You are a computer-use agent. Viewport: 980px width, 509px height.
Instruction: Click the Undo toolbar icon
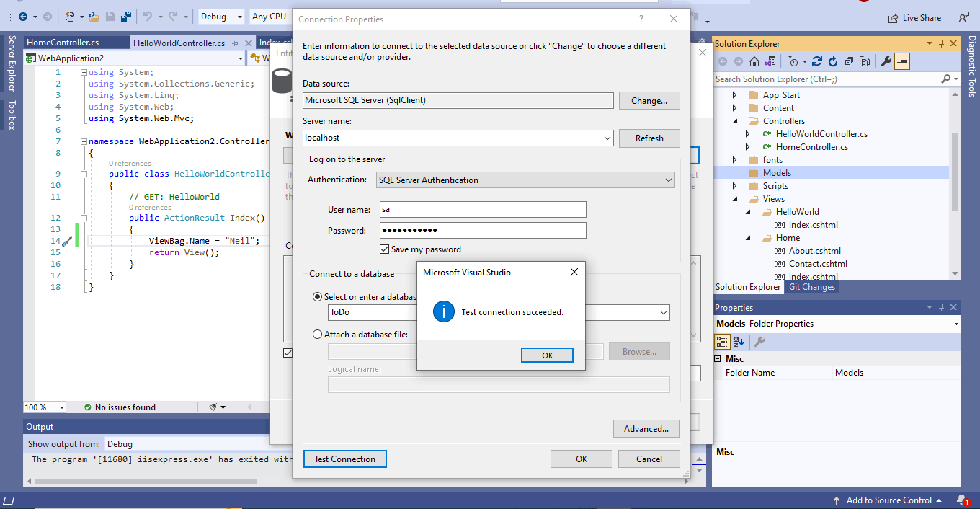(x=147, y=16)
